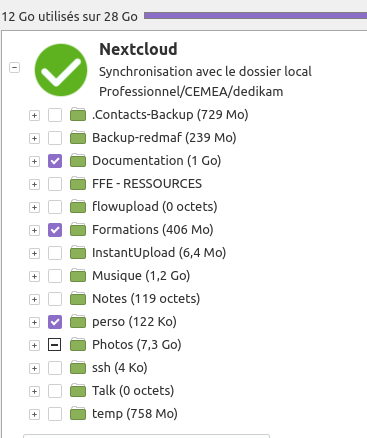Viewport: 367px width, 438px height.
Task: Click the Documentation folder icon
Action: (x=78, y=161)
